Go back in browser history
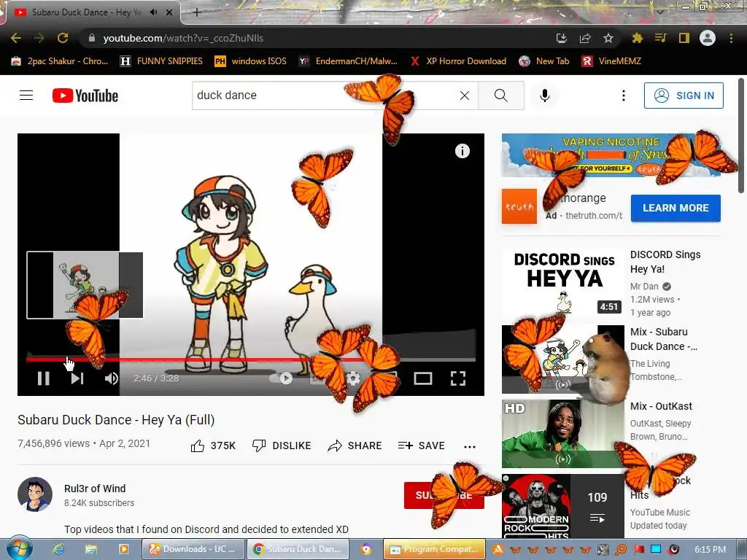The image size is (747, 560). point(16,38)
